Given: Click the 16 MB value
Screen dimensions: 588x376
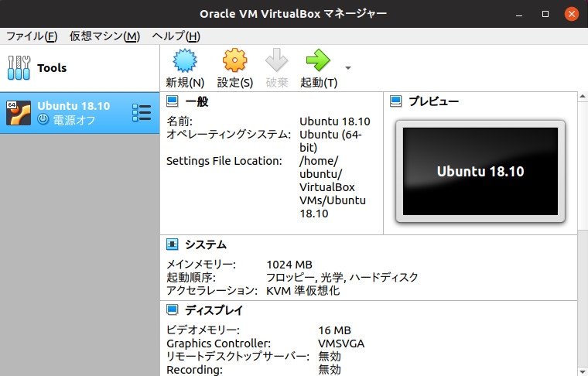Looking at the screenshot, I should coord(334,330).
